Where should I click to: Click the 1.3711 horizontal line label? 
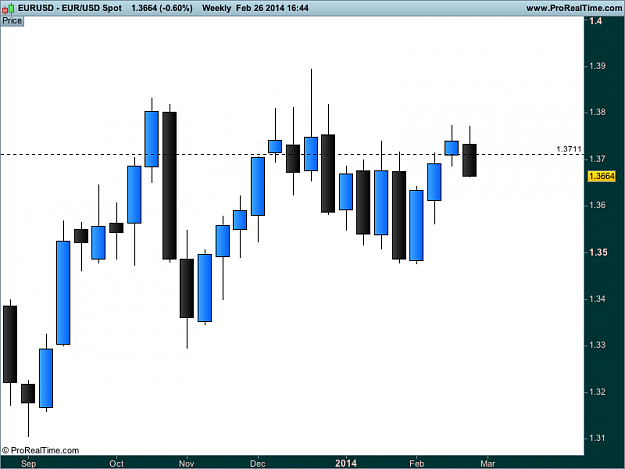tap(569, 149)
